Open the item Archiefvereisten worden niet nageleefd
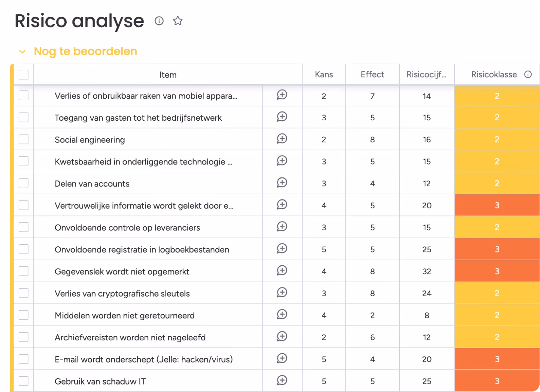This screenshot has height=392, width=540. point(130,337)
